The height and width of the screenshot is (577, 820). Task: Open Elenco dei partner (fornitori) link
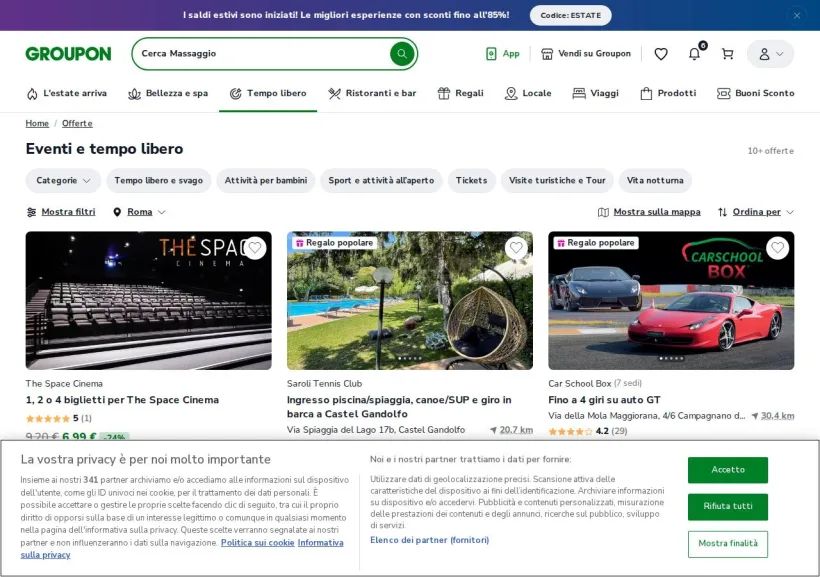(429, 540)
